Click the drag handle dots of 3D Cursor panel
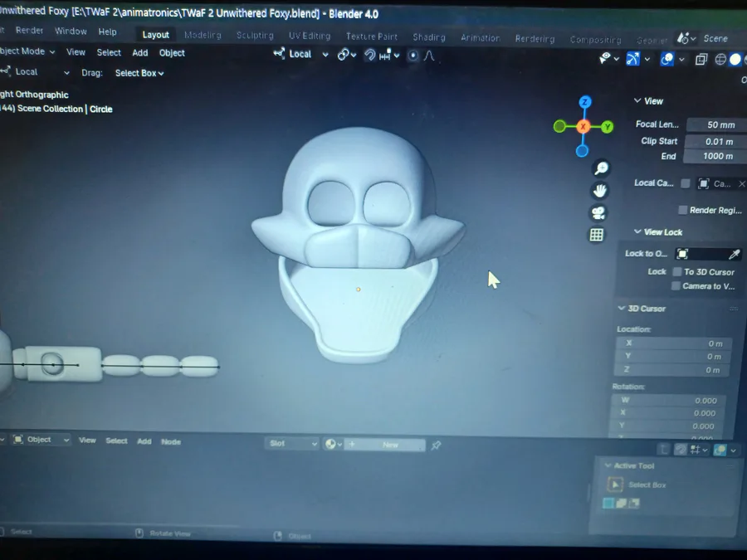The image size is (747, 560). coord(734,309)
